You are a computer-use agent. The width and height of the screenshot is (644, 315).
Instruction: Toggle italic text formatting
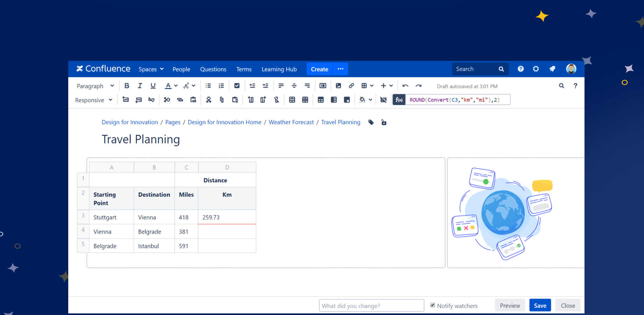coord(140,86)
